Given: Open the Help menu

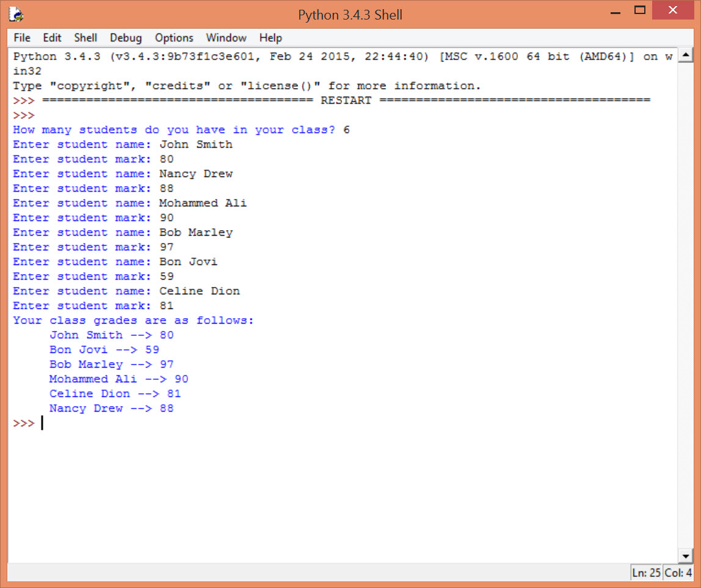Looking at the screenshot, I should pos(271,38).
